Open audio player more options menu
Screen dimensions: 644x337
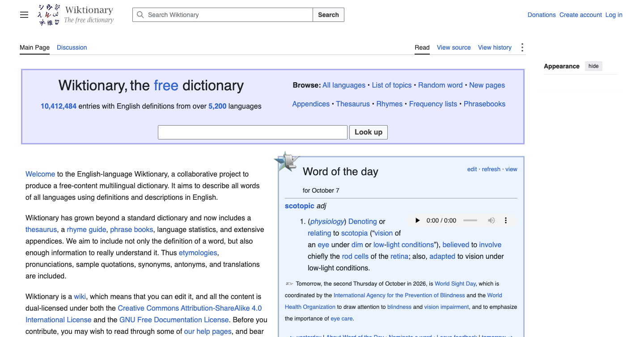(x=506, y=220)
